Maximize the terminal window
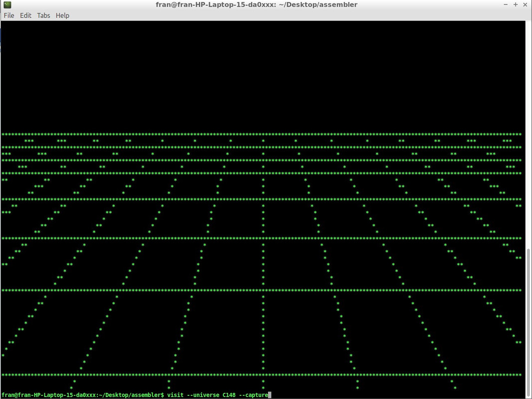Screen dimensions: 532x399 [x=516, y=5]
